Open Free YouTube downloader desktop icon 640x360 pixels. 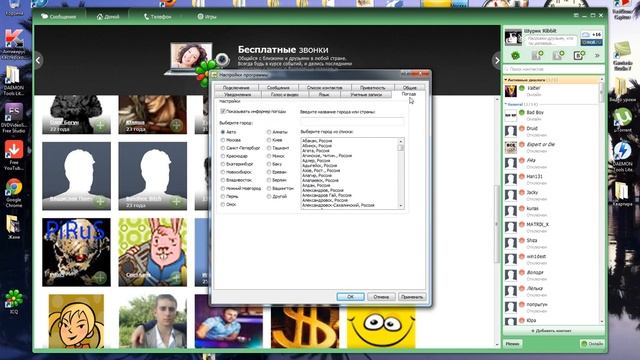point(13,156)
